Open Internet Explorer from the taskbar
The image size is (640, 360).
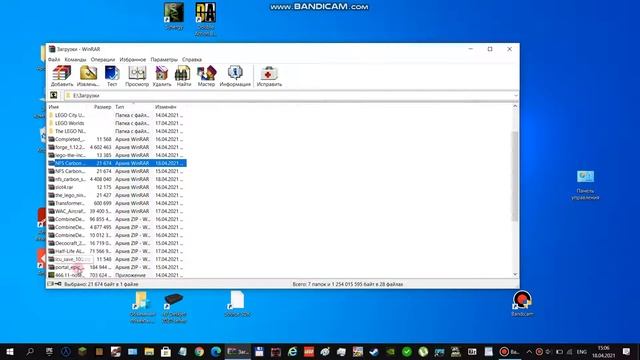292,351
